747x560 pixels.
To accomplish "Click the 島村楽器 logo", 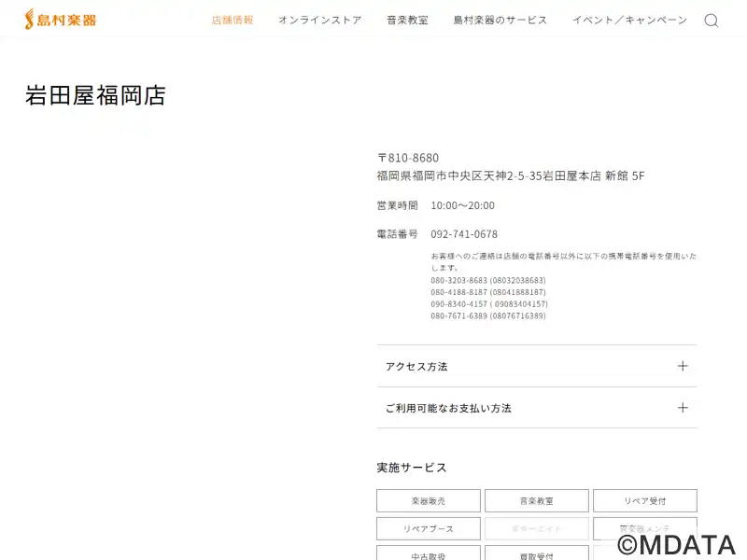I will click(x=61, y=20).
